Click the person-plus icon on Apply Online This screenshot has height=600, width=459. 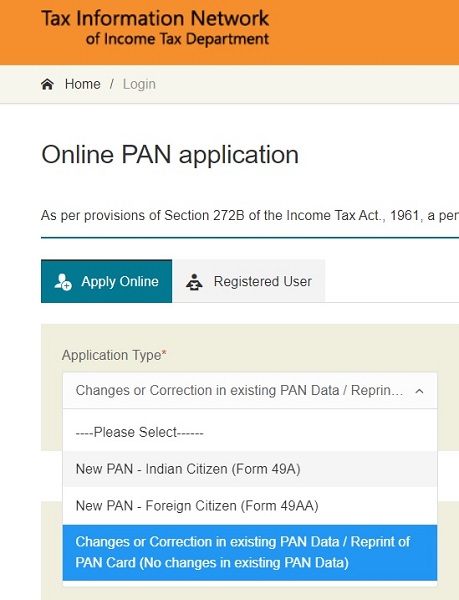63,282
